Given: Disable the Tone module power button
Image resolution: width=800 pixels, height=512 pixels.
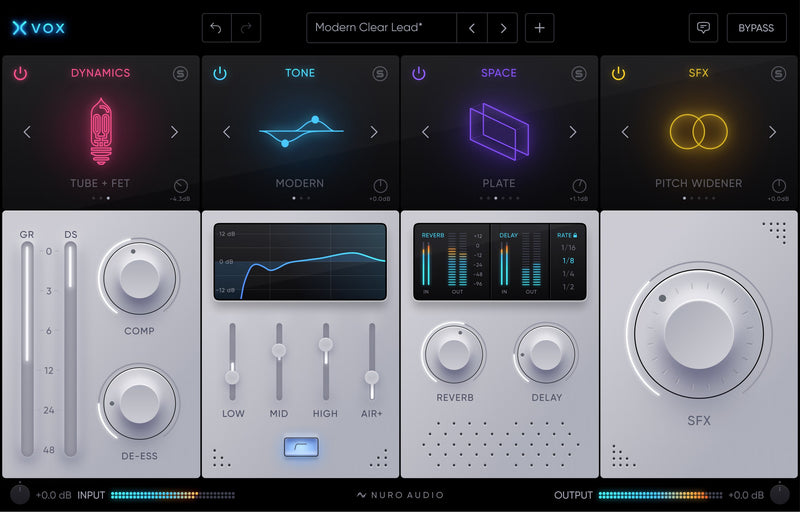Looking at the screenshot, I should (x=220, y=73).
